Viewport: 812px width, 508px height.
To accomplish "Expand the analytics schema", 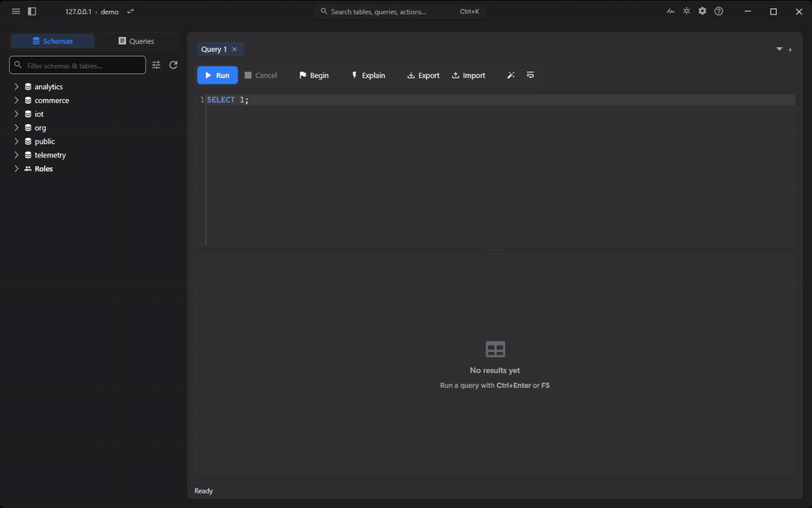I will [x=16, y=86].
